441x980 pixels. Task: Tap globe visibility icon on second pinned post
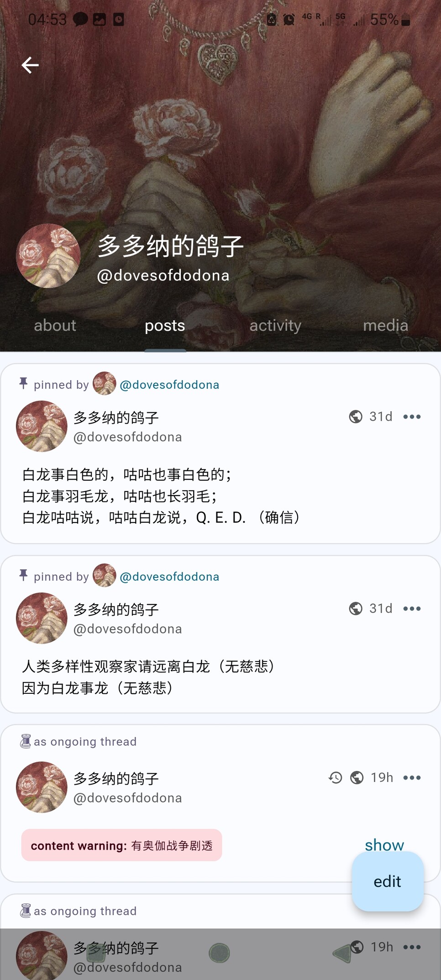tap(356, 608)
